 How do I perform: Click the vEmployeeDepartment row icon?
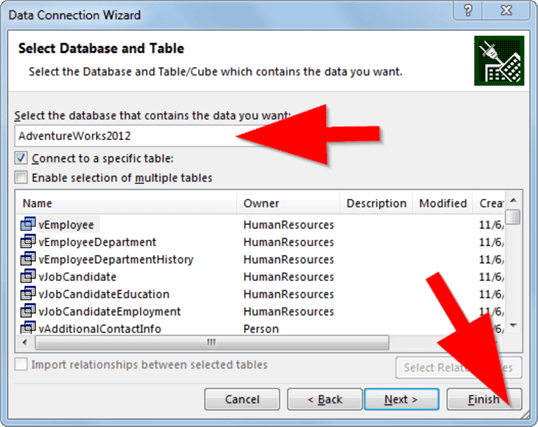pos(28,242)
